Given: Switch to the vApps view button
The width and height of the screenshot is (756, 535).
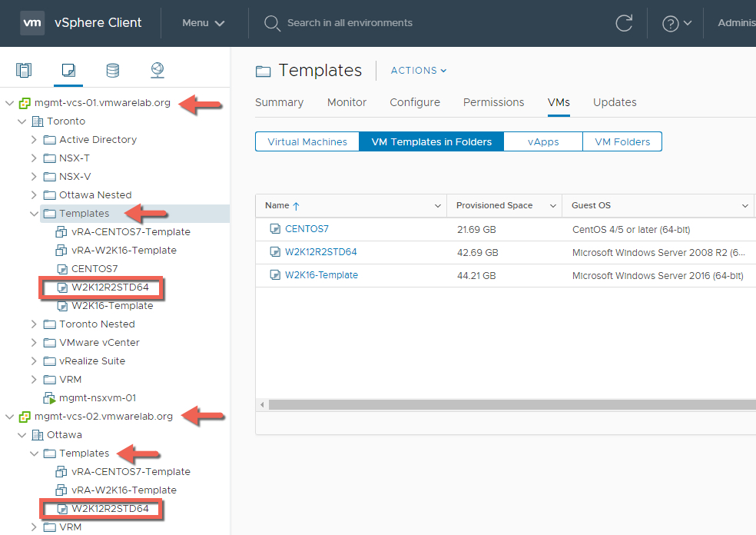Looking at the screenshot, I should [x=543, y=141].
